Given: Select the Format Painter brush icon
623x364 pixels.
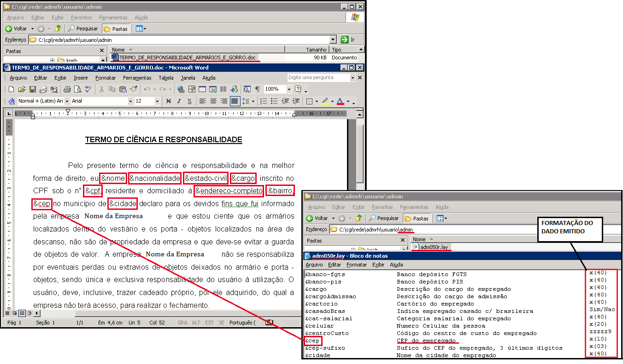Looking at the screenshot, I should coord(134,89).
